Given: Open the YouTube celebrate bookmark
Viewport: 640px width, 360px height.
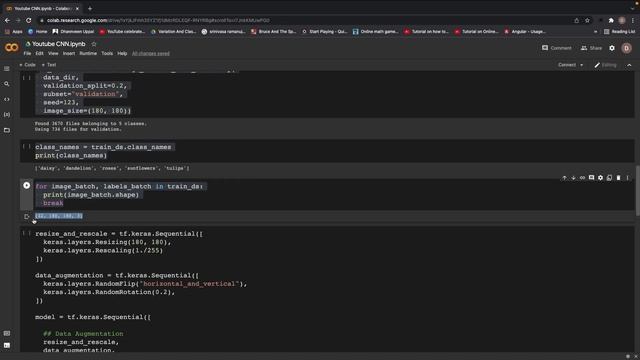Looking at the screenshot, I should [x=122, y=31].
